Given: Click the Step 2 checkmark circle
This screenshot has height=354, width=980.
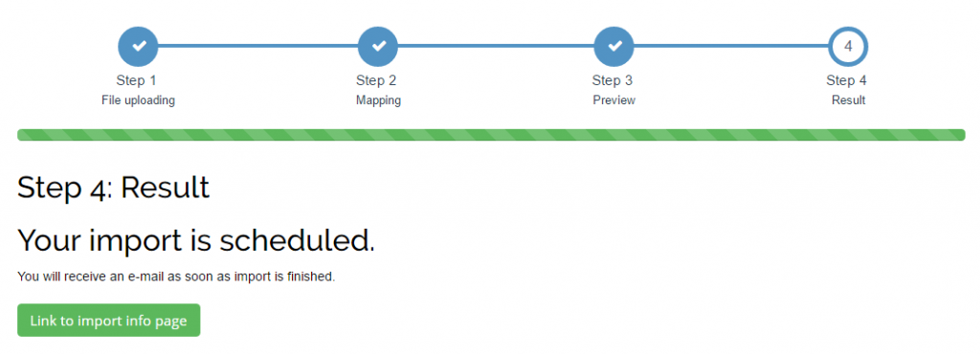Looking at the screenshot, I should coord(377,46).
